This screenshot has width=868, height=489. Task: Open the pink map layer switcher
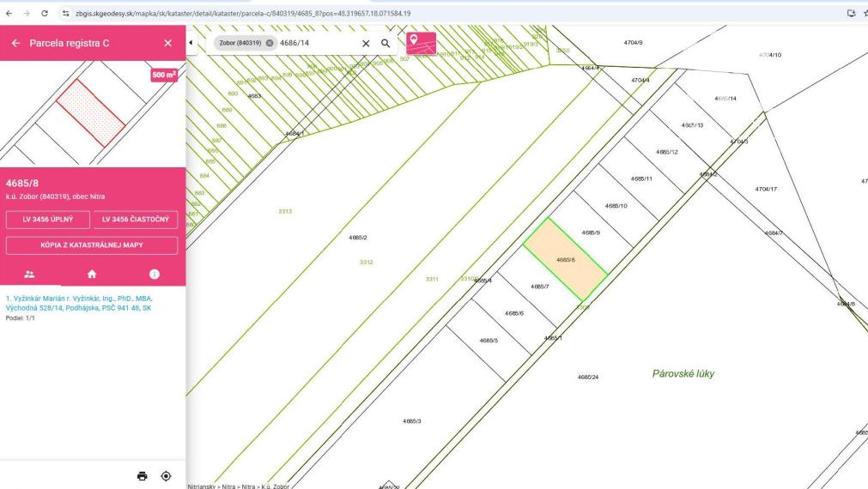click(421, 43)
